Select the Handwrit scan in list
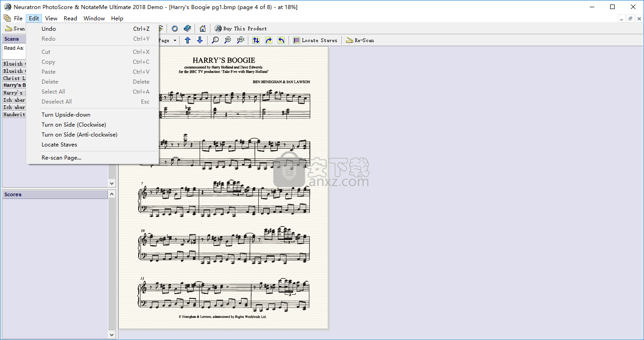644x340 pixels. (x=14, y=114)
